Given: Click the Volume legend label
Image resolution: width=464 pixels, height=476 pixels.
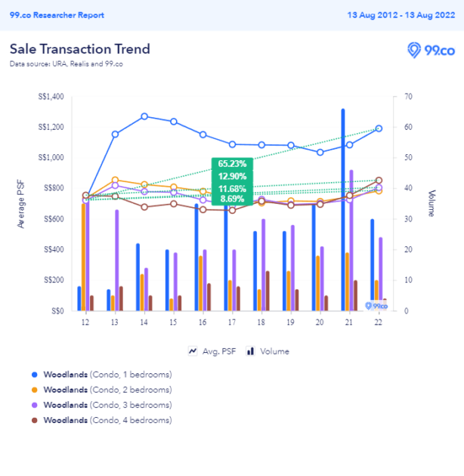Looking at the screenshot, I should point(274,351).
